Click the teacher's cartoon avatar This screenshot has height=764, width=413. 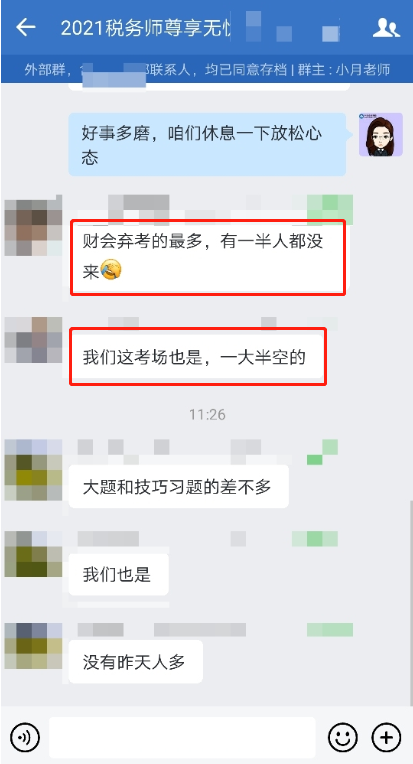381,135
